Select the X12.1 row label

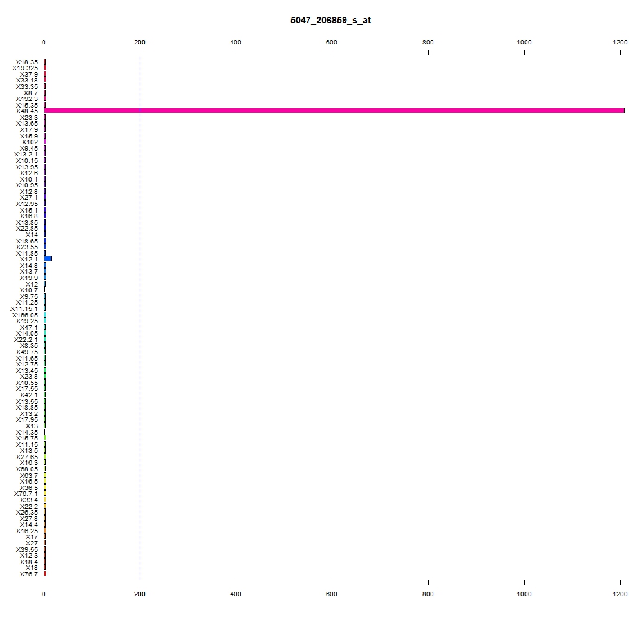click(x=29, y=260)
